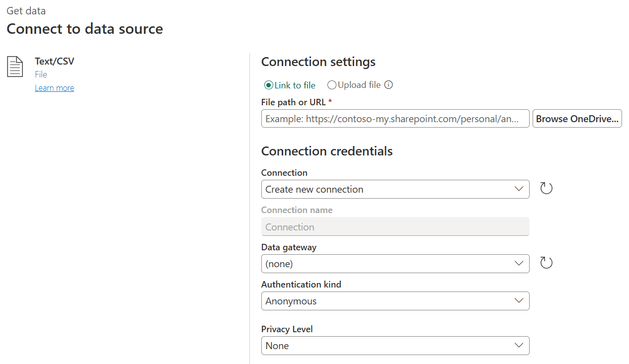This screenshot has height=364, width=629.
Task: Open the Privacy Level dropdown showing None
Action: [395, 346]
